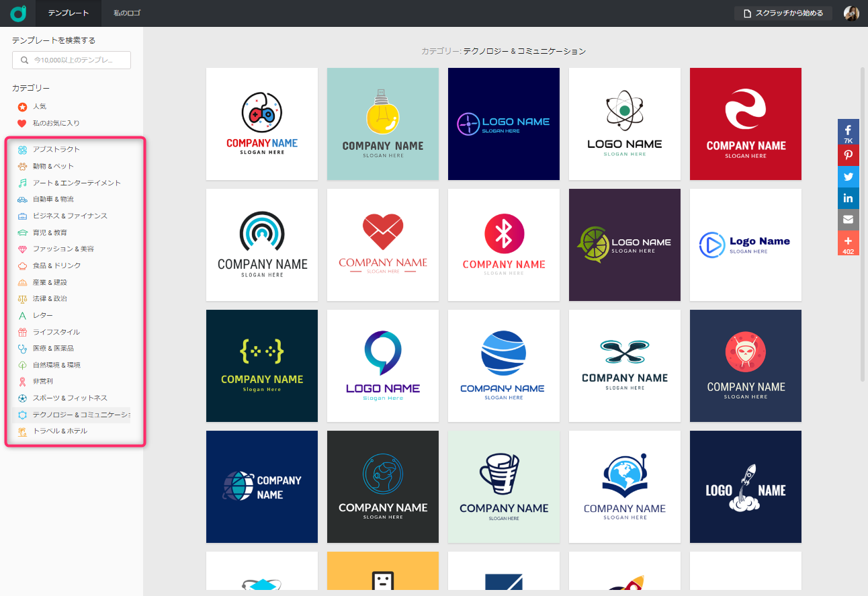
Task: Share by email envelope icon
Action: [x=849, y=220]
